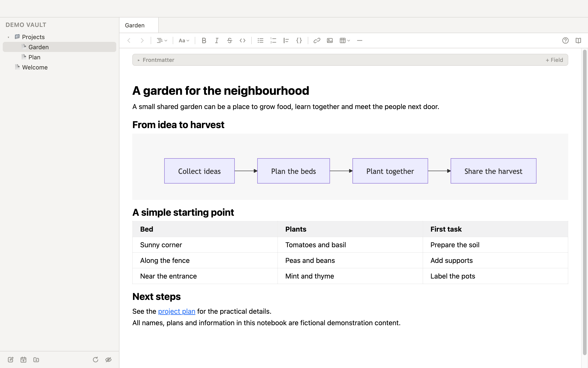This screenshot has width=588, height=368.
Task: Insert a bulleted list
Action: click(x=260, y=40)
